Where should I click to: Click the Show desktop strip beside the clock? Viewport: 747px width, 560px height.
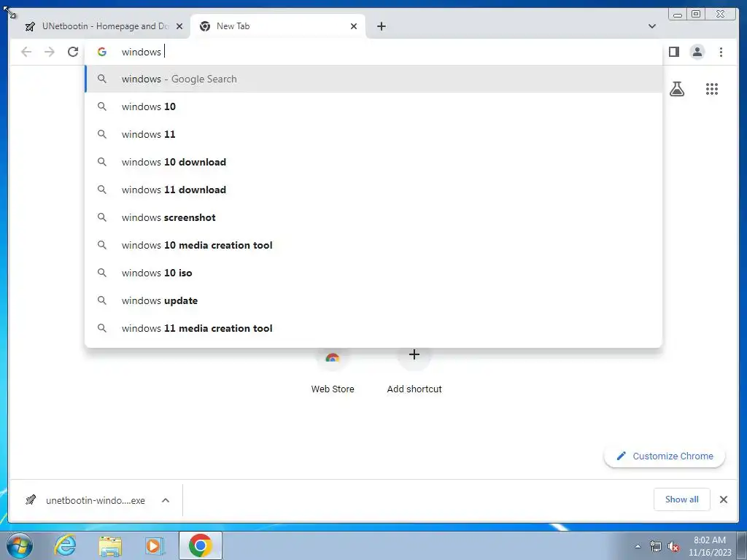point(742,546)
